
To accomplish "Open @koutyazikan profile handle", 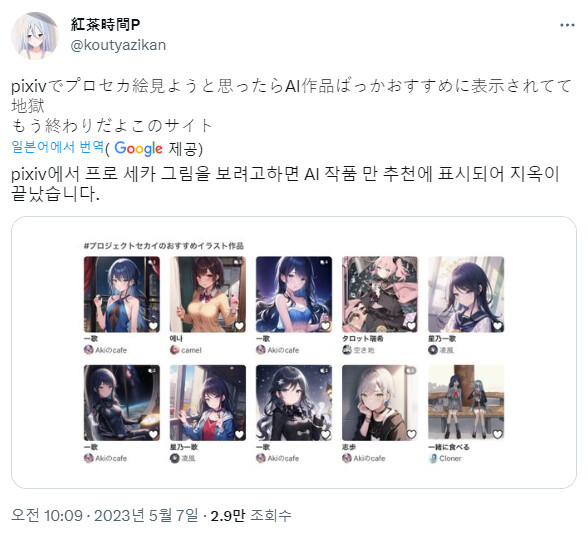I will click(118, 45).
